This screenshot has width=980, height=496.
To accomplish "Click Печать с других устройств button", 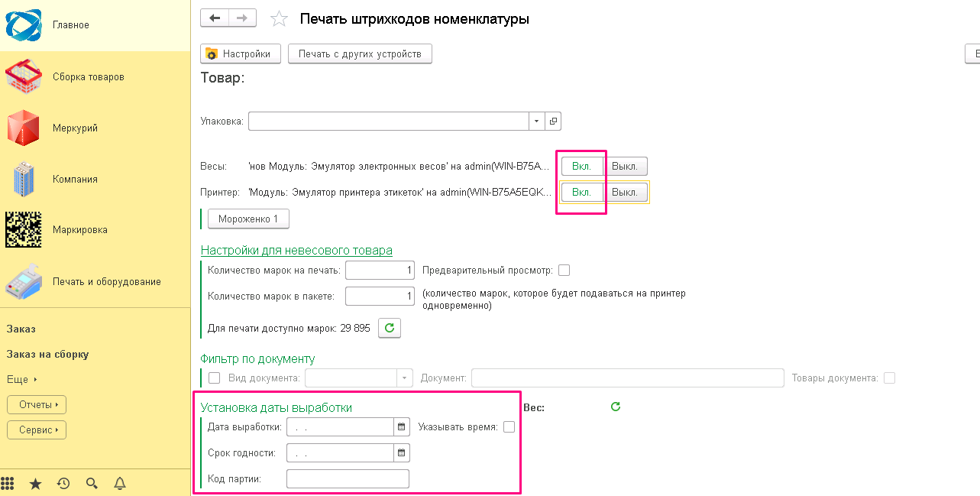I will [360, 53].
